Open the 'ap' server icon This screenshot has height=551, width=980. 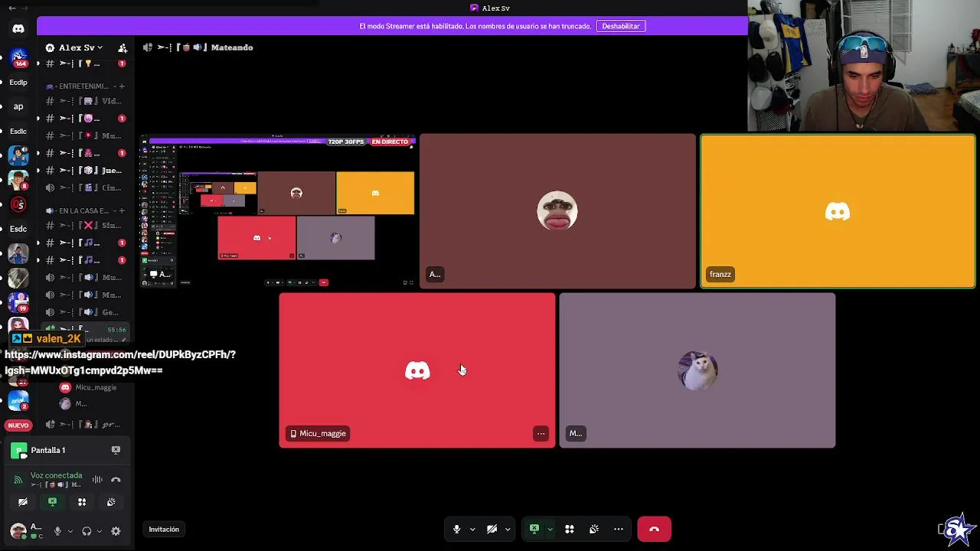tap(18, 106)
